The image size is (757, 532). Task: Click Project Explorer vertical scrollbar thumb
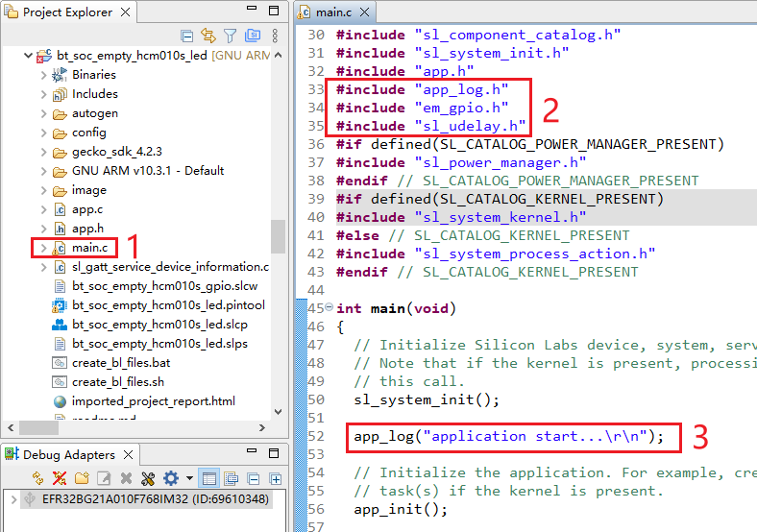click(x=278, y=235)
